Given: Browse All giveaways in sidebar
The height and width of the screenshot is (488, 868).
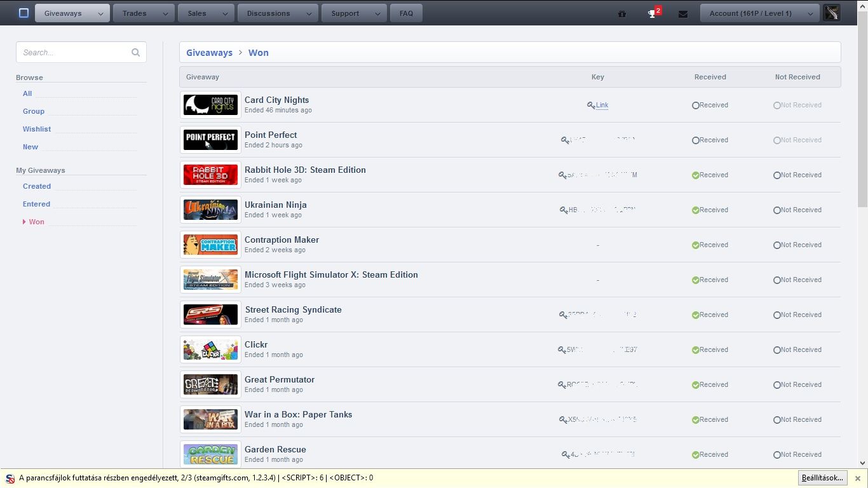Looking at the screenshot, I should coord(27,93).
